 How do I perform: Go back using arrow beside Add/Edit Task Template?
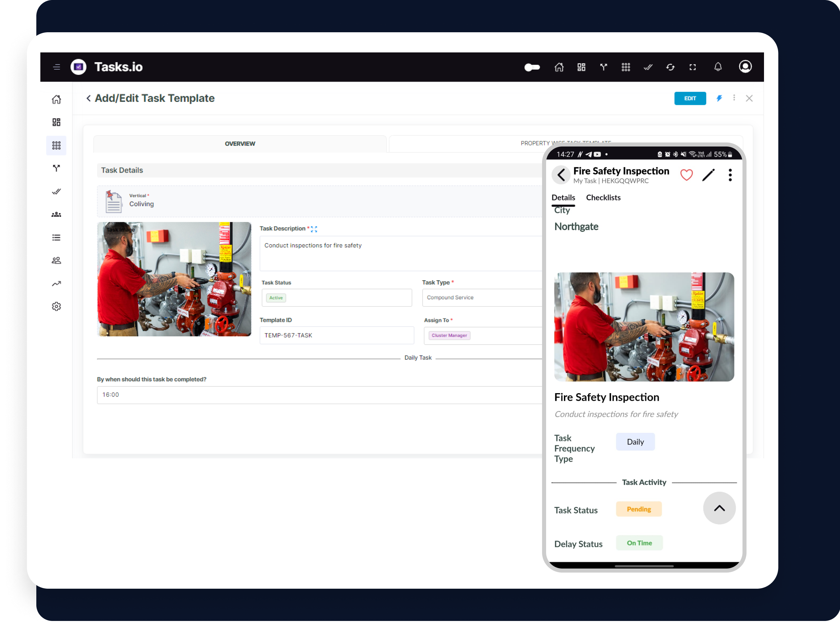tap(88, 98)
